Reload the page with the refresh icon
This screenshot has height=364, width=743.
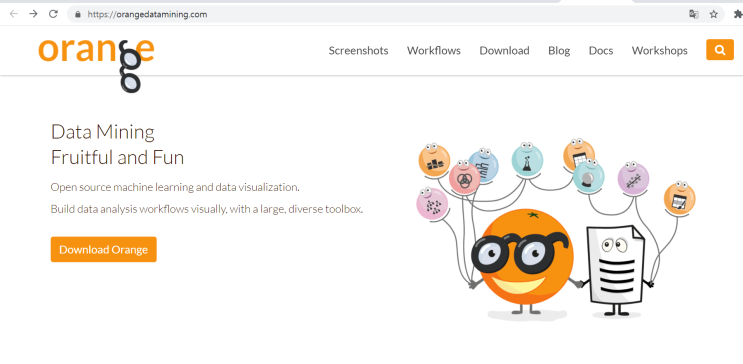coord(53,14)
